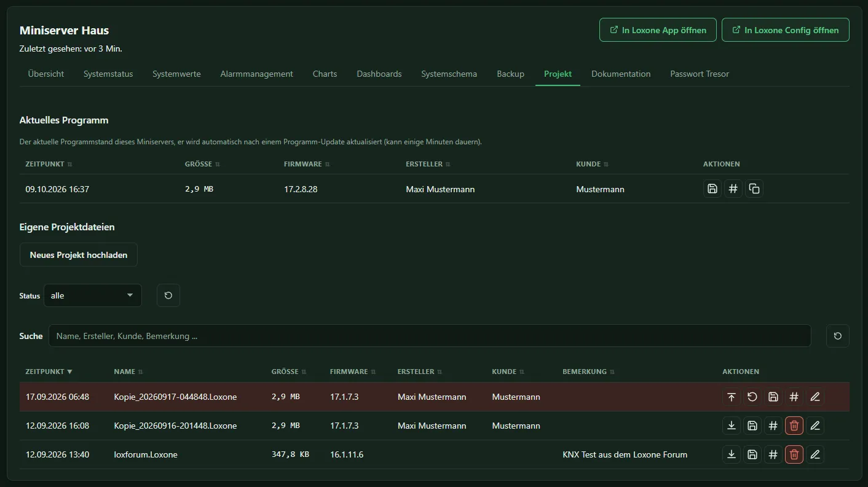Screen dimensions: 868x487
Task: Copy the current program using duplicate icon
Action: (x=754, y=189)
